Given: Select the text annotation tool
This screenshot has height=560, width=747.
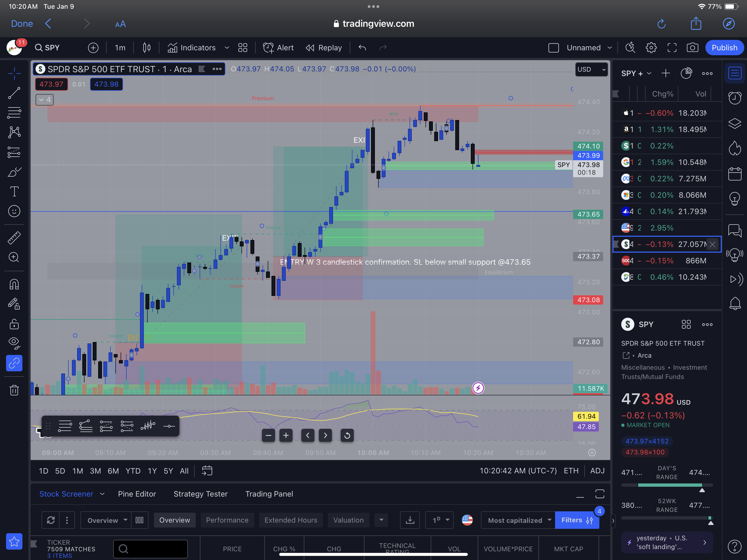Looking at the screenshot, I should (x=14, y=191).
